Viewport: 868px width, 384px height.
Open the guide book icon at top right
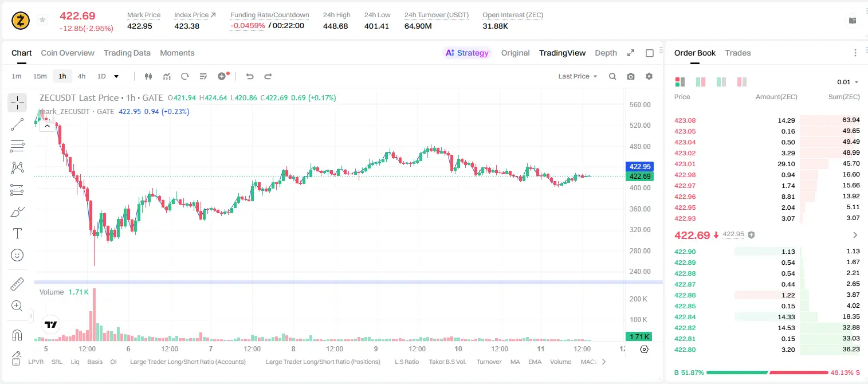pyautogui.click(x=853, y=21)
